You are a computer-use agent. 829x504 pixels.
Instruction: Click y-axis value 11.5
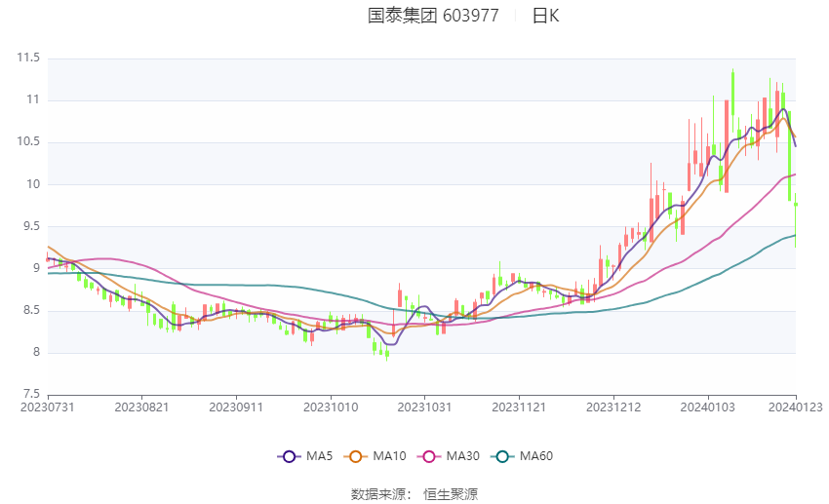point(28,58)
